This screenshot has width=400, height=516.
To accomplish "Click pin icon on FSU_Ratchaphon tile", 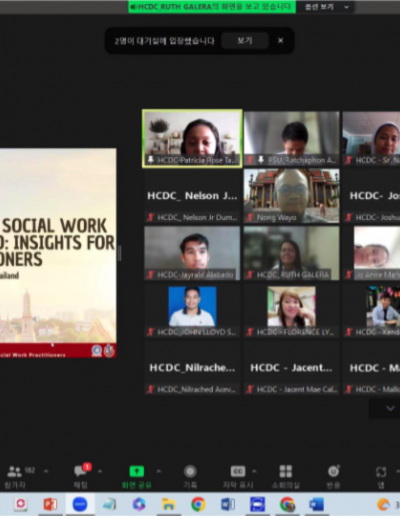I will coord(261,160).
